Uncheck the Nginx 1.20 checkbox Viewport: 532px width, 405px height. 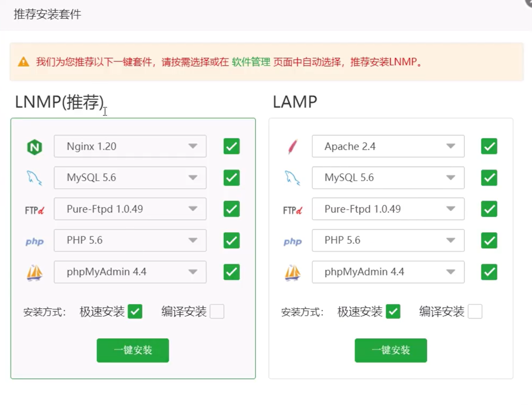(x=231, y=146)
